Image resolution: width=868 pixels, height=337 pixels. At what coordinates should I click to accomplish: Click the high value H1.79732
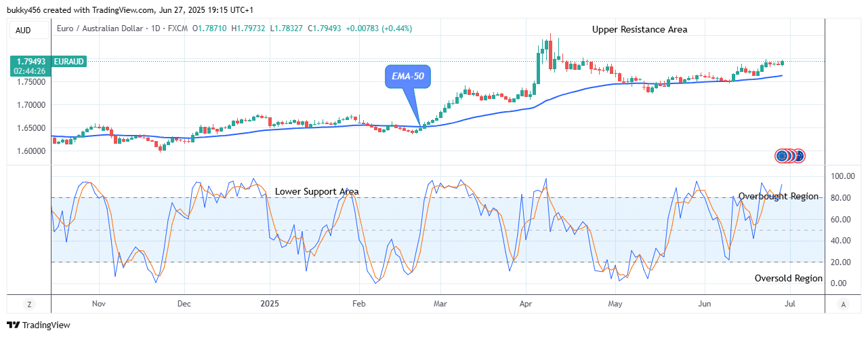249,28
